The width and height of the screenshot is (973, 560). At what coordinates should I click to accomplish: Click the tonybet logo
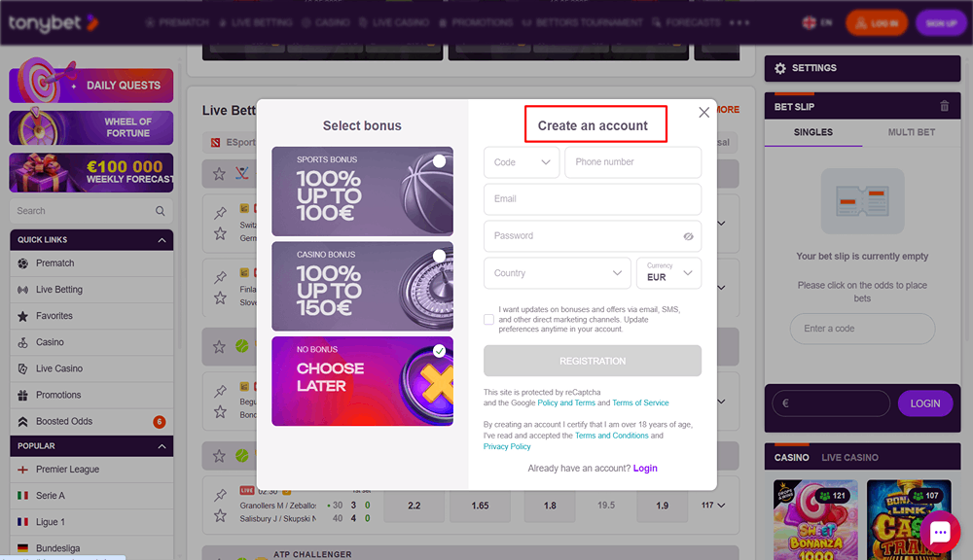tap(54, 23)
